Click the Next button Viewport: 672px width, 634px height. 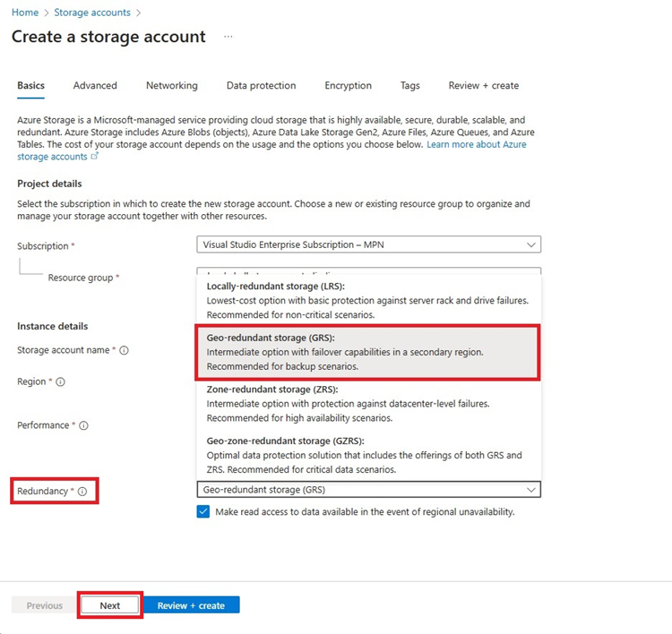pyautogui.click(x=110, y=605)
